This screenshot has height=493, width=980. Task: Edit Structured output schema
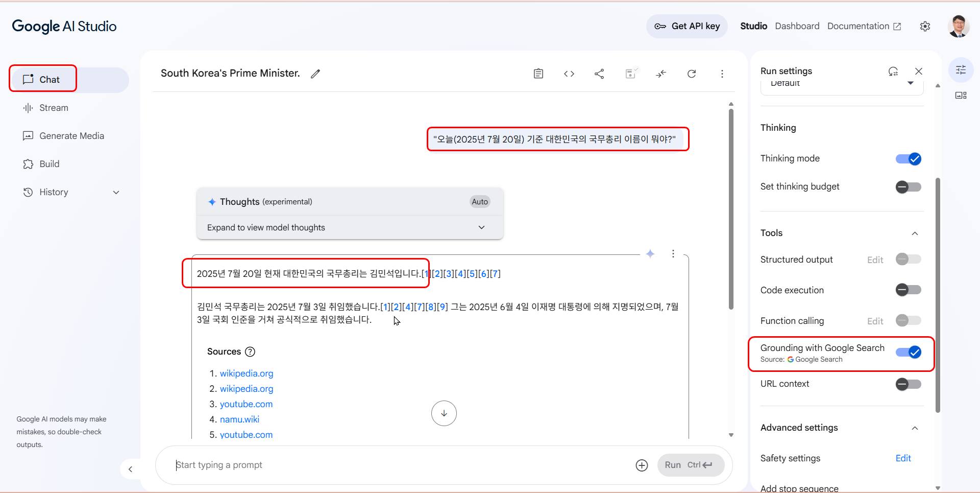[x=875, y=260]
